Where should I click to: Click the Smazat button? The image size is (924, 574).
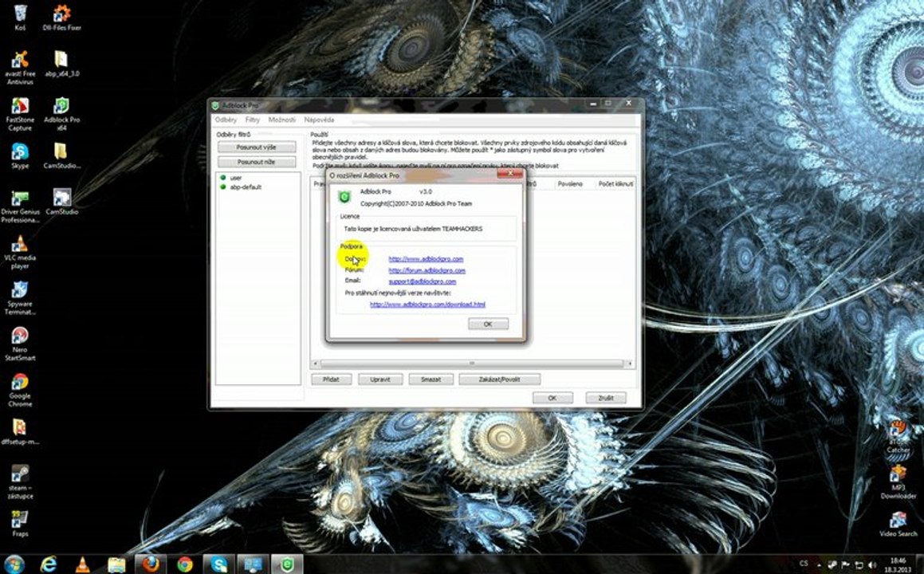(x=431, y=379)
